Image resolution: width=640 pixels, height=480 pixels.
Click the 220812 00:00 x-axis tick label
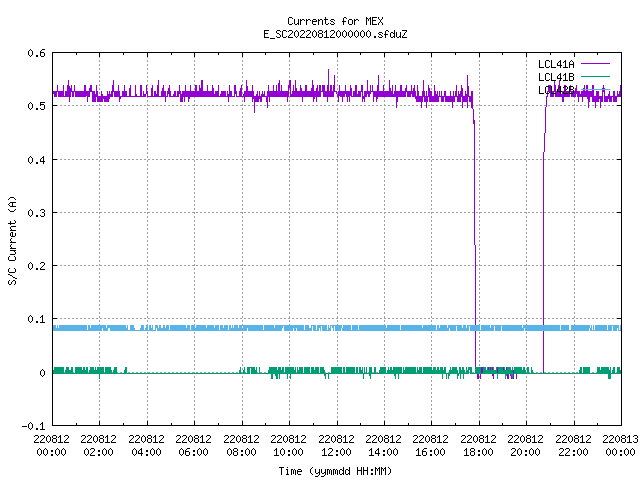tap(51, 446)
